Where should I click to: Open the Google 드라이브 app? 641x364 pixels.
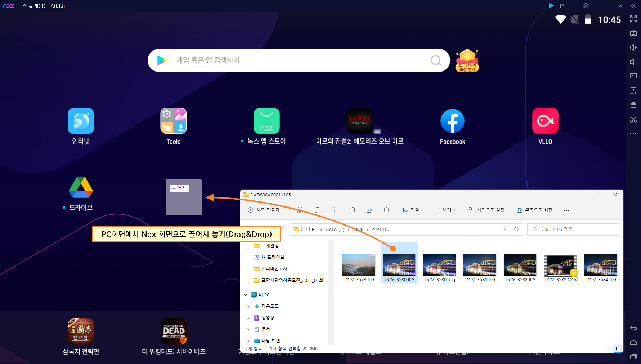click(x=81, y=187)
